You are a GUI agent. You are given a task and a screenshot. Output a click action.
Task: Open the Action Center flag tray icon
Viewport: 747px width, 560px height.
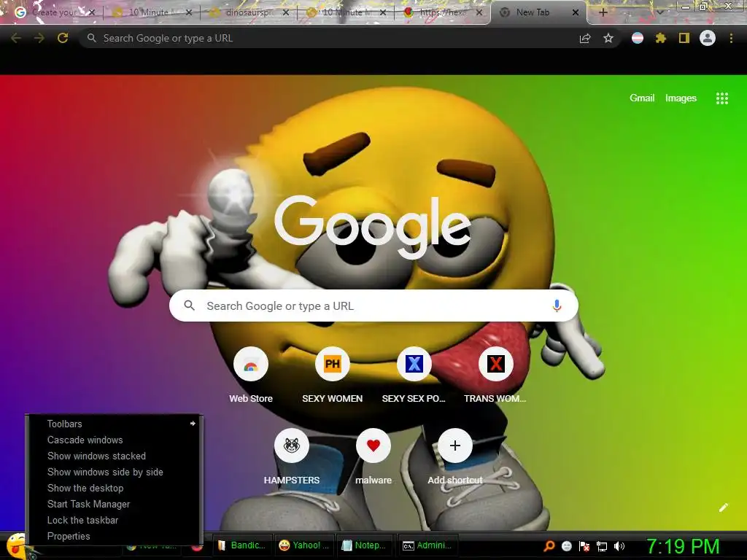pyautogui.click(x=584, y=545)
